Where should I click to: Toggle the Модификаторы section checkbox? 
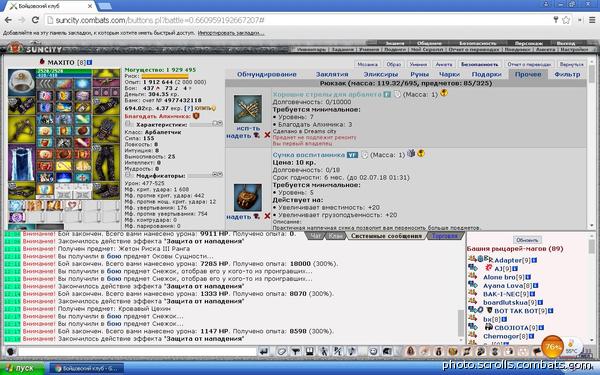(x=129, y=175)
